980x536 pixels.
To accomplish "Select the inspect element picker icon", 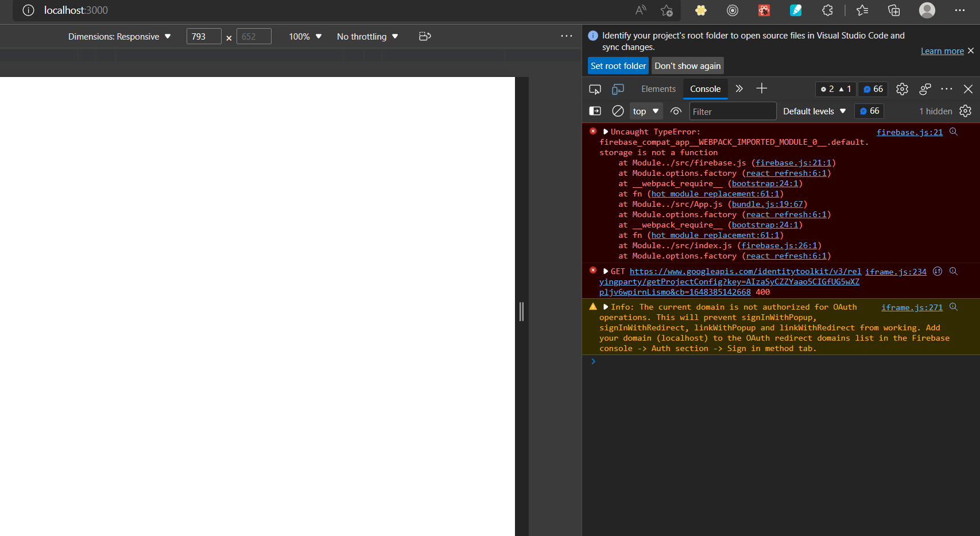I will pyautogui.click(x=595, y=89).
